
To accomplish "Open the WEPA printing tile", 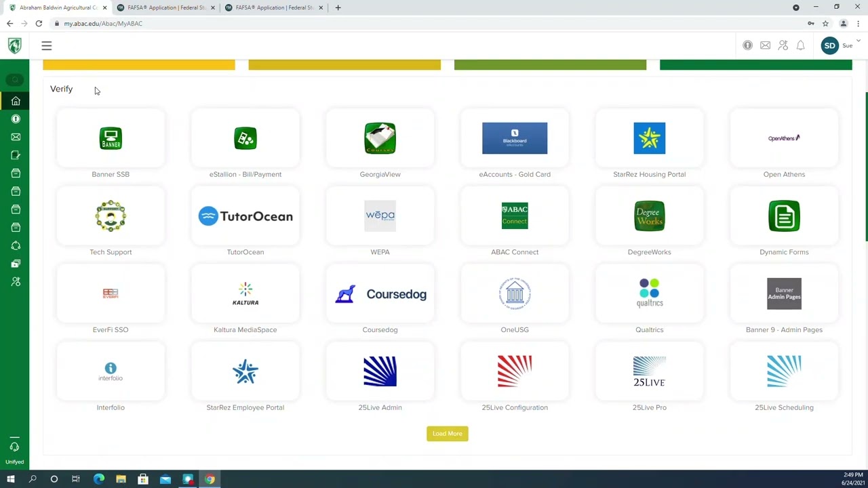I will [380, 216].
